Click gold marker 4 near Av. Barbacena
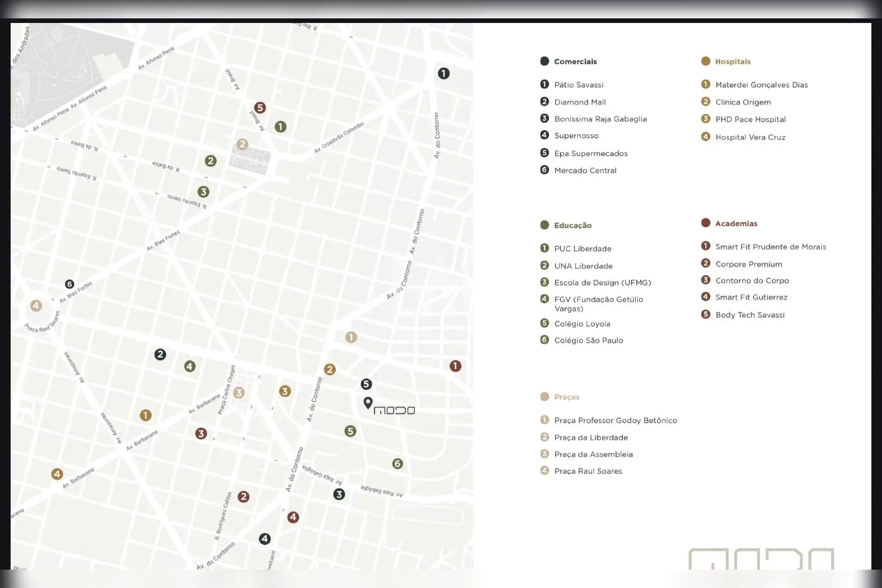 point(57,474)
